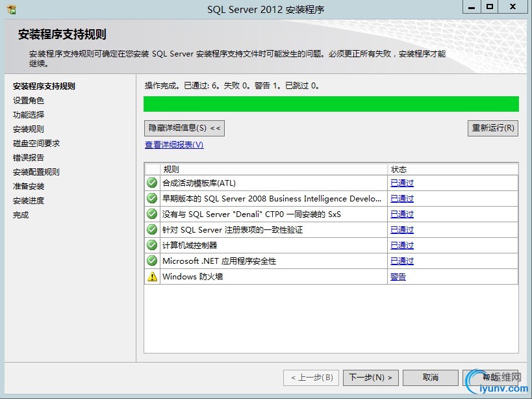Select 磁盘空间要求 step in sidebar
The width and height of the screenshot is (532, 399).
tap(36, 143)
